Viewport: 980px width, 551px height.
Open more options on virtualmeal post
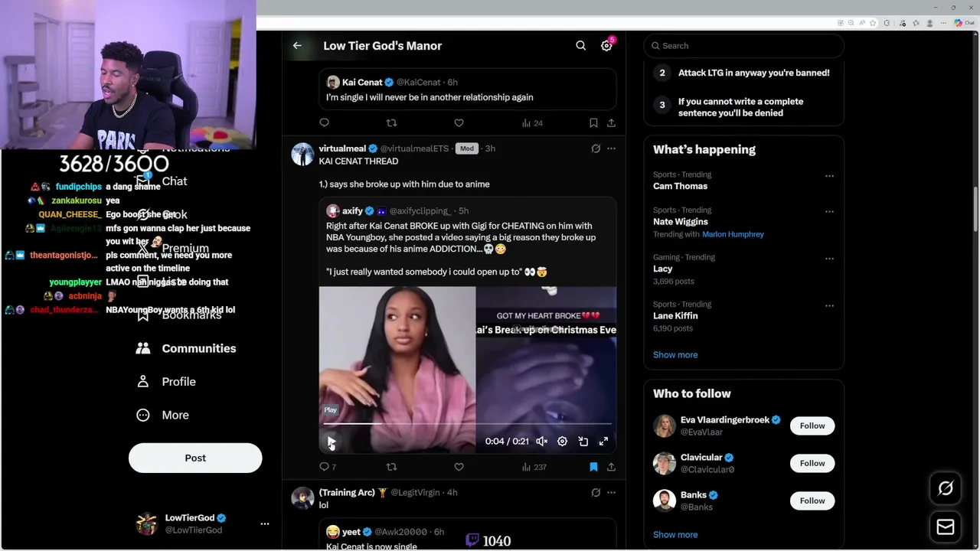point(611,148)
